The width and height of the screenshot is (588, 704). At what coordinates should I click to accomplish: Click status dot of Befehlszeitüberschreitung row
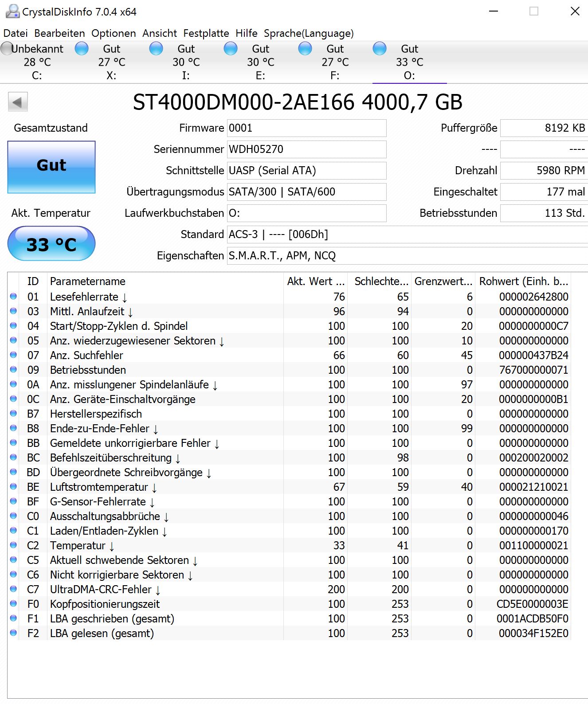(x=13, y=457)
